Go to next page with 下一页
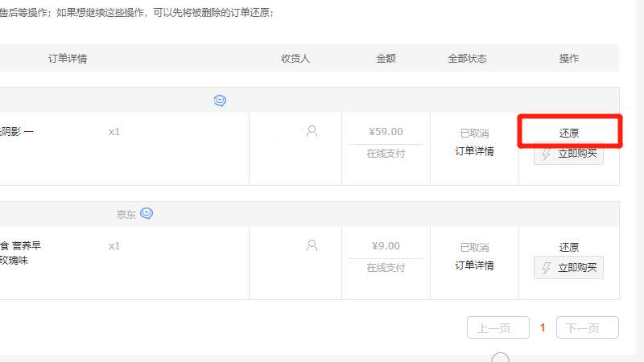 tap(588, 327)
